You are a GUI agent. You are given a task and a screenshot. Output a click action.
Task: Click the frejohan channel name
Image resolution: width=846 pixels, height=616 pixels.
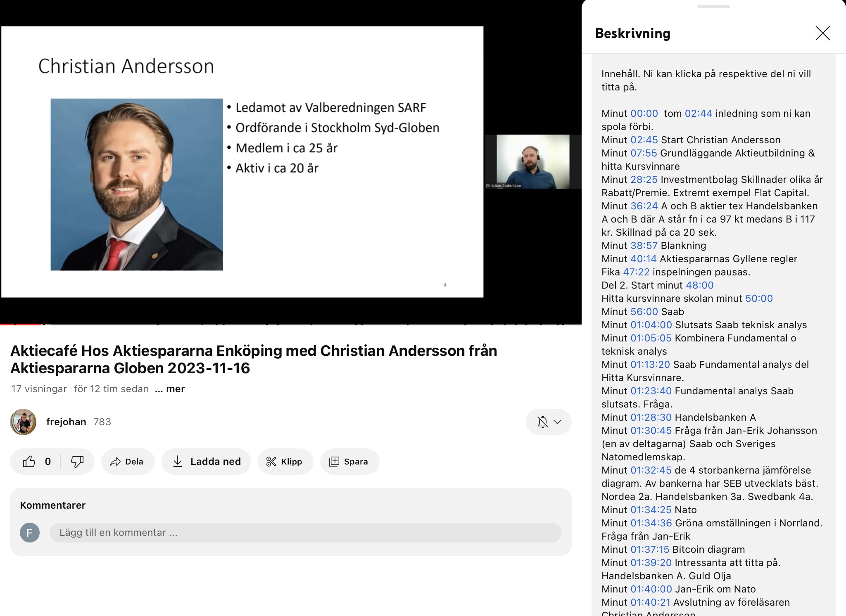point(66,422)
